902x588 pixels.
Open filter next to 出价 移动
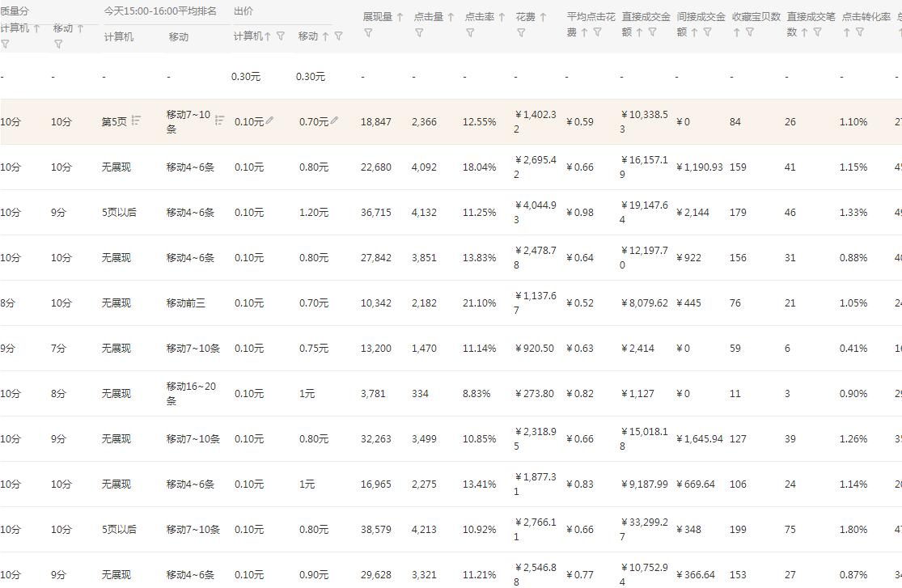tap(338, 36)
